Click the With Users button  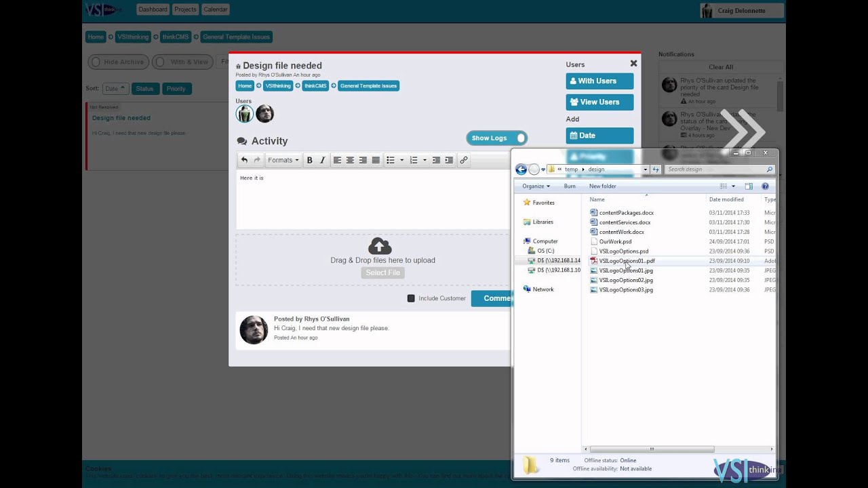coord(599,81)
